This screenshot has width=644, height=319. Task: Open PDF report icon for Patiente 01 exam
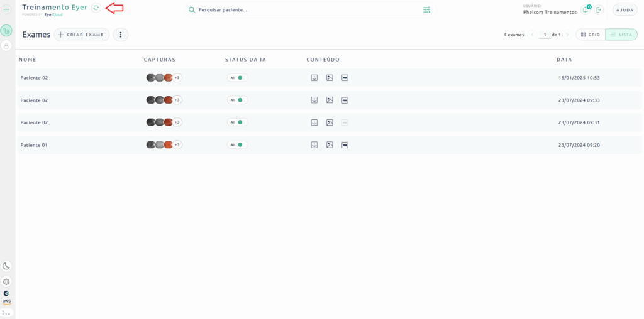[x=345, y=145]
